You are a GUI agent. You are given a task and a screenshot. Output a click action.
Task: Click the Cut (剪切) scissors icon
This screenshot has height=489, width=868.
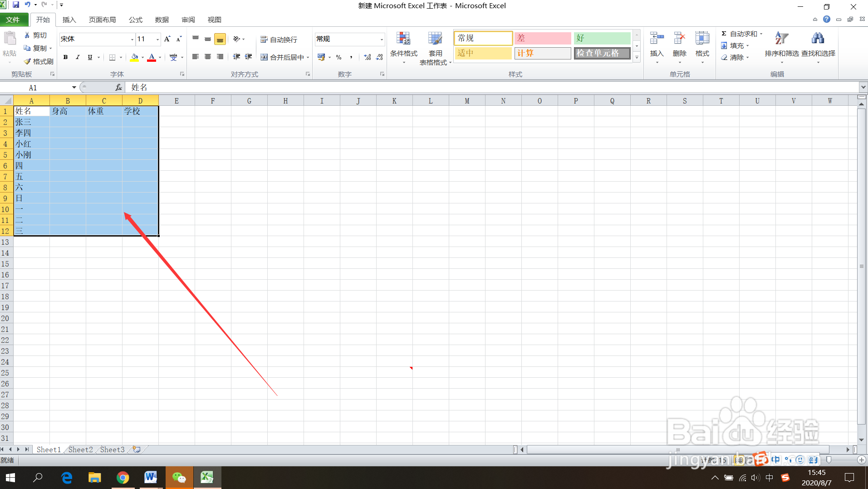27,35
